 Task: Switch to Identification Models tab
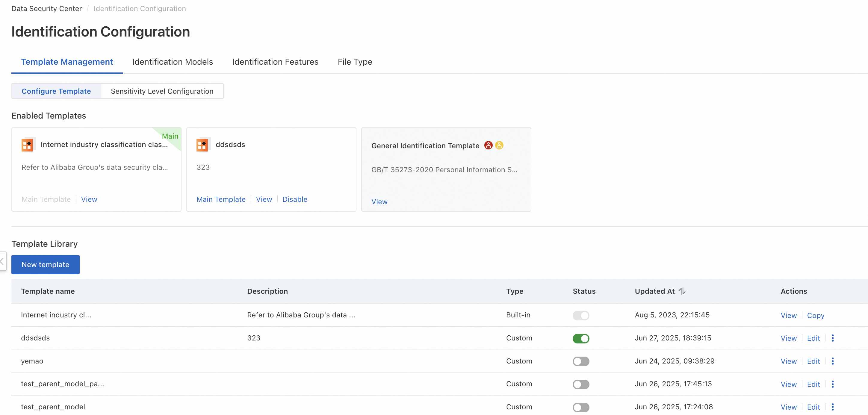[x=173, y=62]
